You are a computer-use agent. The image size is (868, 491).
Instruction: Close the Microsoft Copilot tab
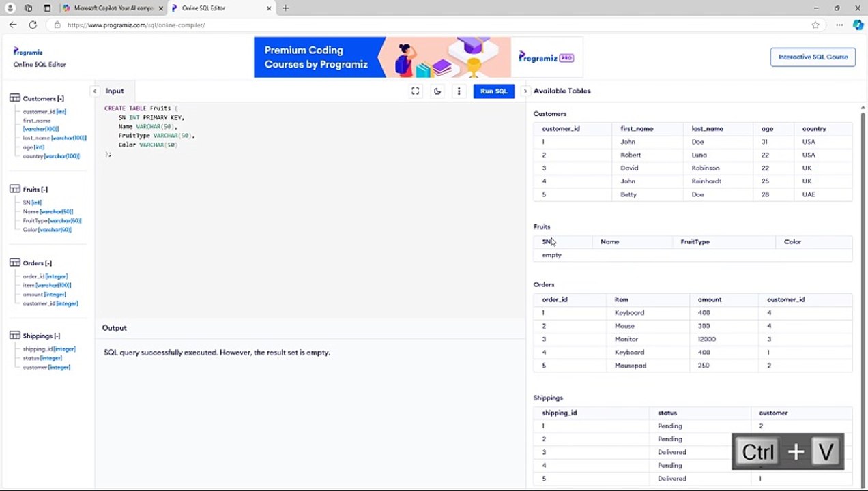(160, 8)
